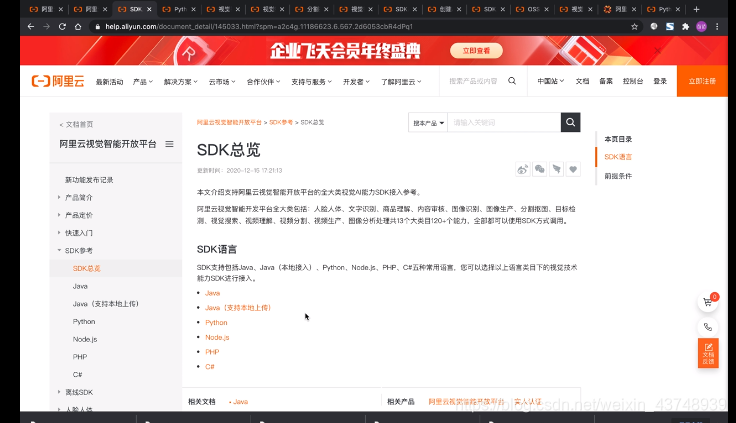The image size is (736, 423).
Task: Open 新功能发布记录 in the sidebar
Action: 89,180
